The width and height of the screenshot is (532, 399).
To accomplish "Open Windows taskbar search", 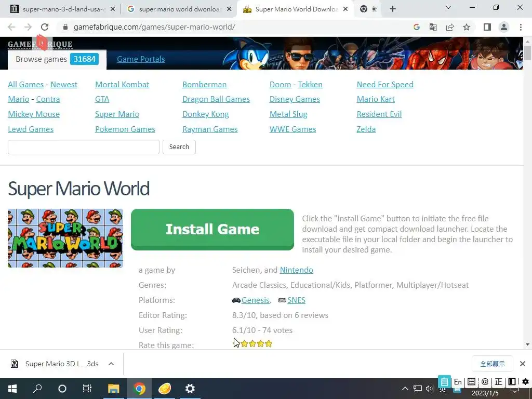I will click(37, 389).
